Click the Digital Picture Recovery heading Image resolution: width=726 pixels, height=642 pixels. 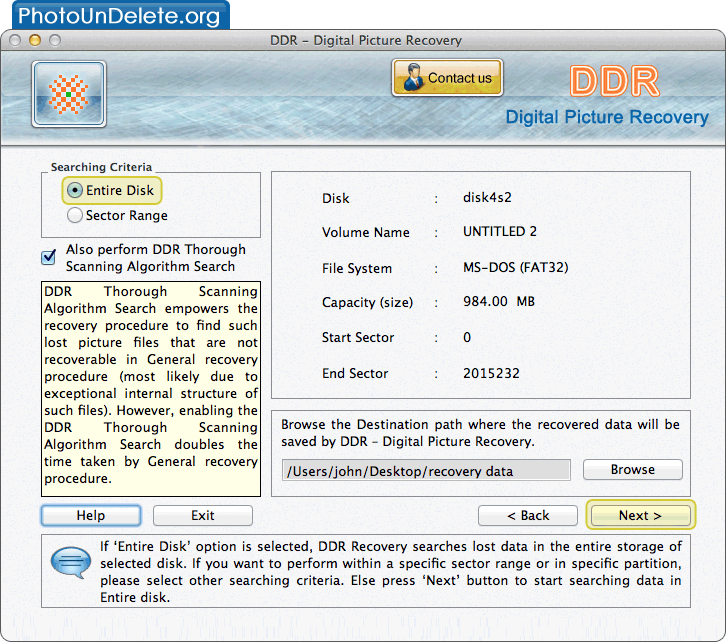(x=607, y=117)
